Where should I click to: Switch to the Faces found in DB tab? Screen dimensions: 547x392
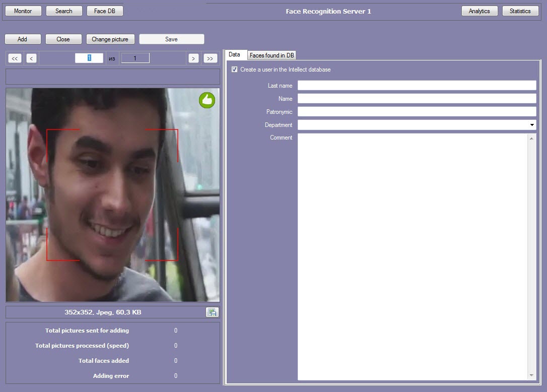tap(272, 55)
